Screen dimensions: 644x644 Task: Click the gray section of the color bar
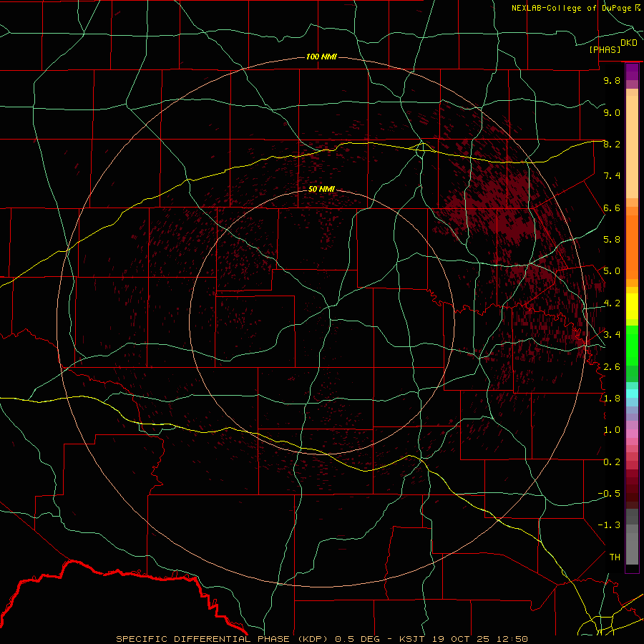point(632,537)
